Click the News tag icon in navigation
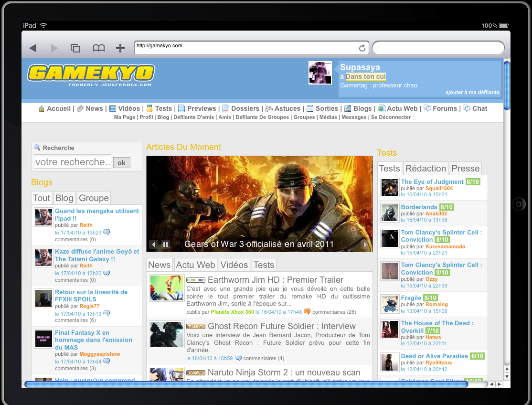The image size is (532, 405). click(x=80, y=108)
